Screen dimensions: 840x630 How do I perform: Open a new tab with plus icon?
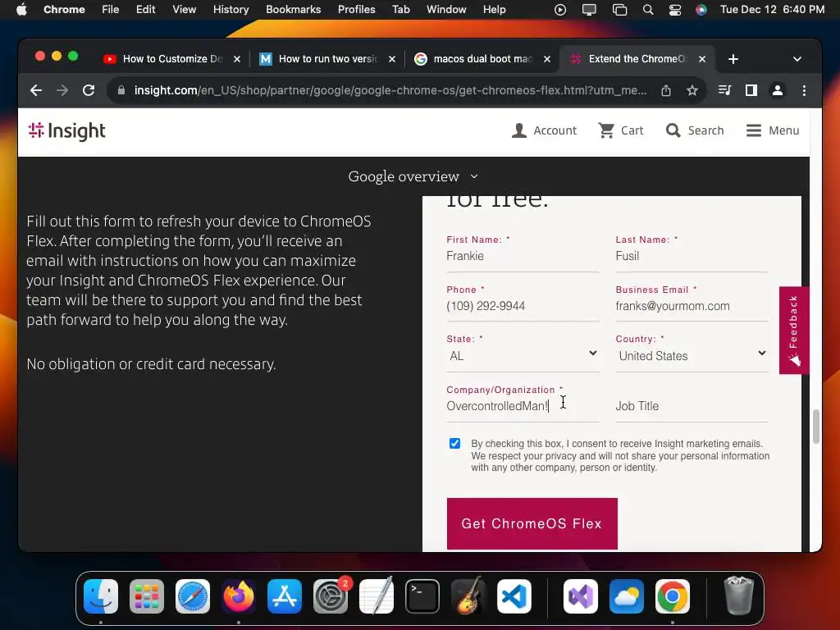coord(733,59)
